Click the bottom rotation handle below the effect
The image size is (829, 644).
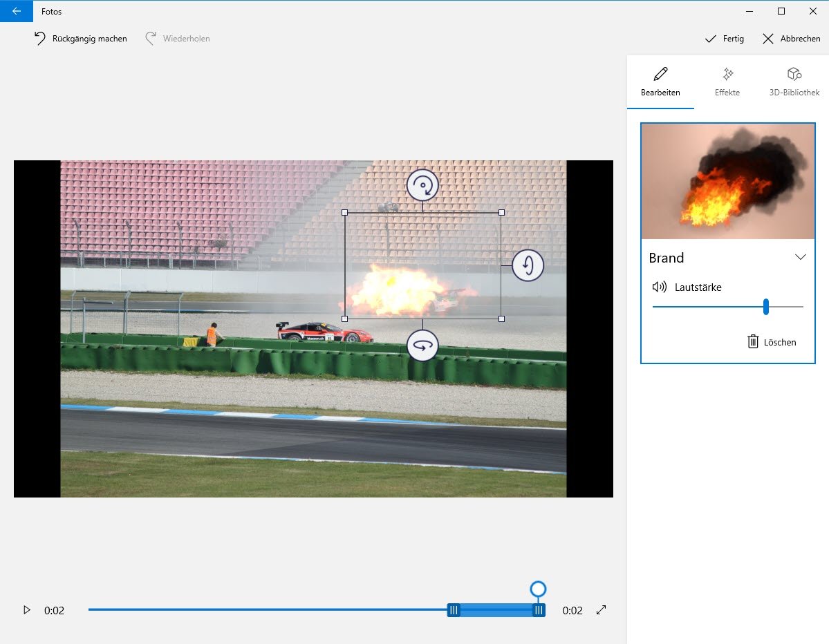pos(422,345)
